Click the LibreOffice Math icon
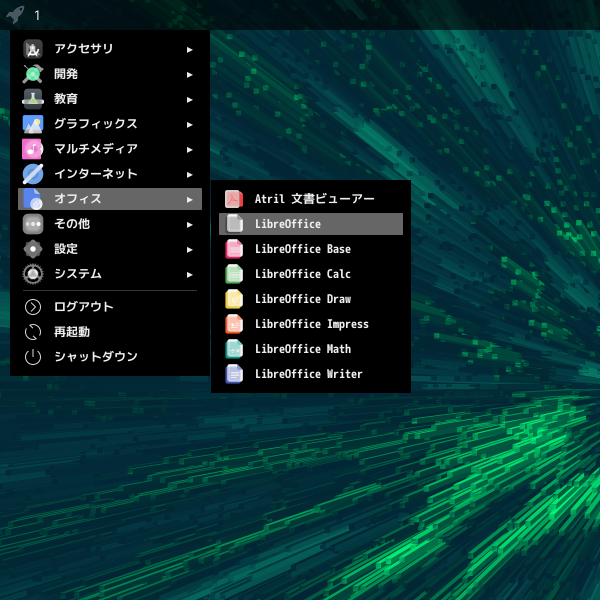The height and width of the screenshot is (600, 600). [x=234, y=349]
